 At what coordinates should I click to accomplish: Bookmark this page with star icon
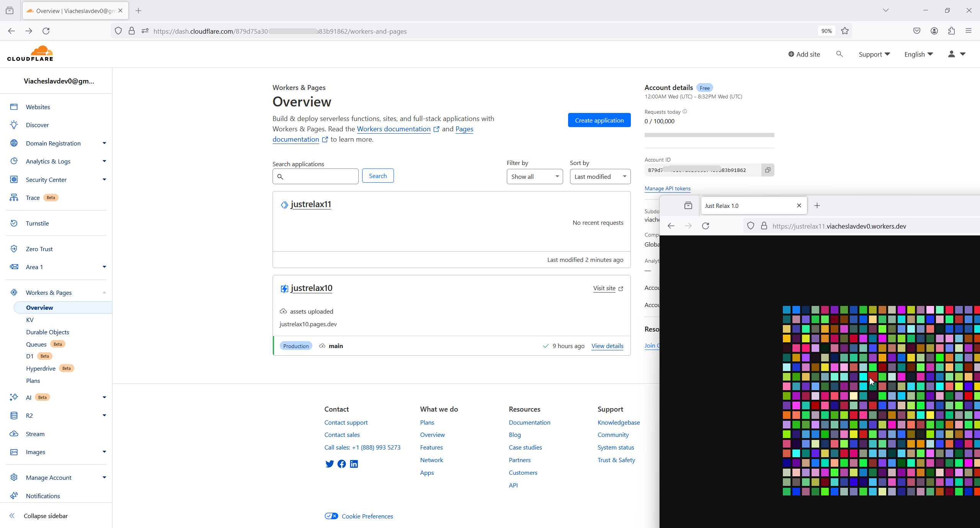pyautogui.click(x=845, y=31)
